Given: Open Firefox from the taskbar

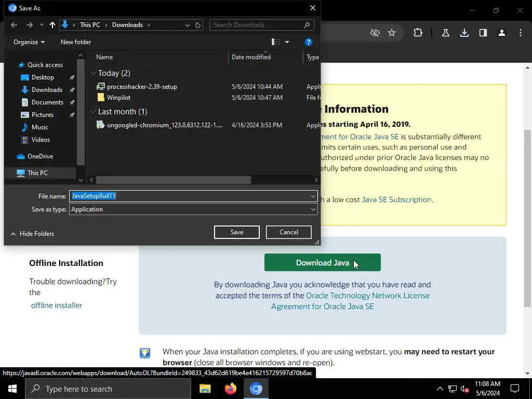Looking at the screenshot, I should tap(231, 389).
